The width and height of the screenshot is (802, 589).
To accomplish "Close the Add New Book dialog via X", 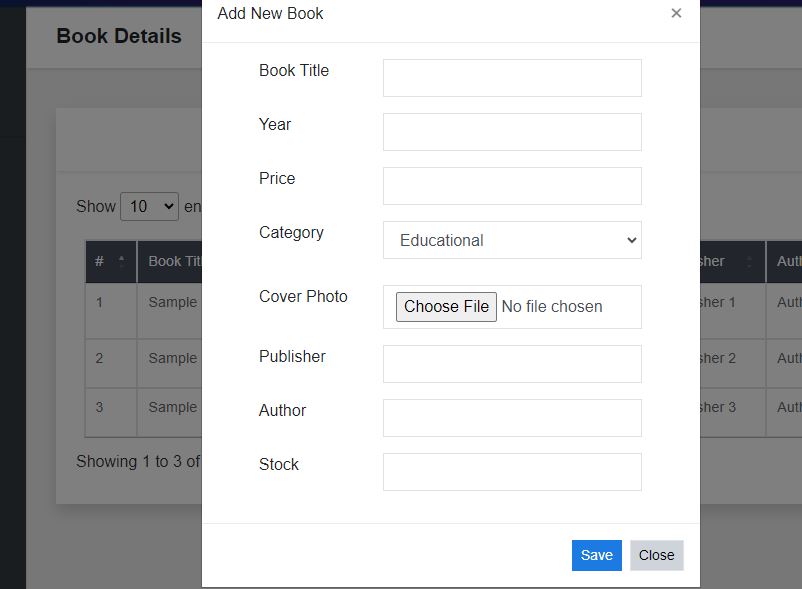I will pos(677,13).
